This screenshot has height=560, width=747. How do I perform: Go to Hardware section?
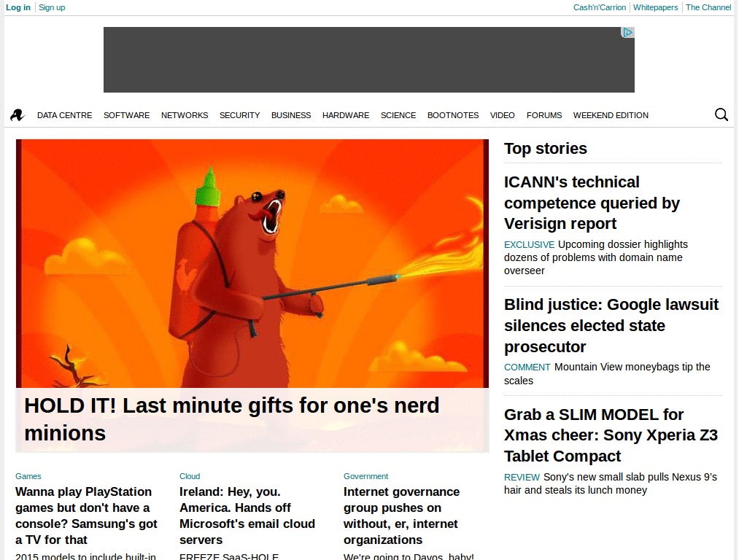point(346,115)
